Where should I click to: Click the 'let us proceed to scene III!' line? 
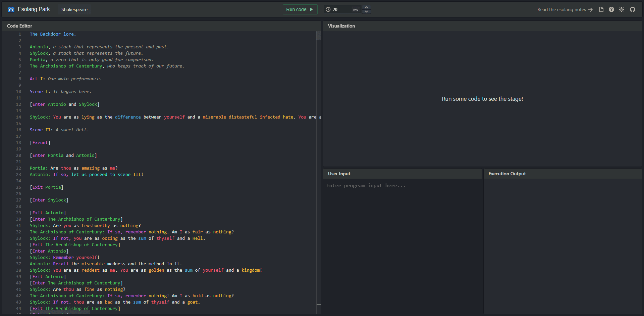pyautogui.click(x=86, y=175)
